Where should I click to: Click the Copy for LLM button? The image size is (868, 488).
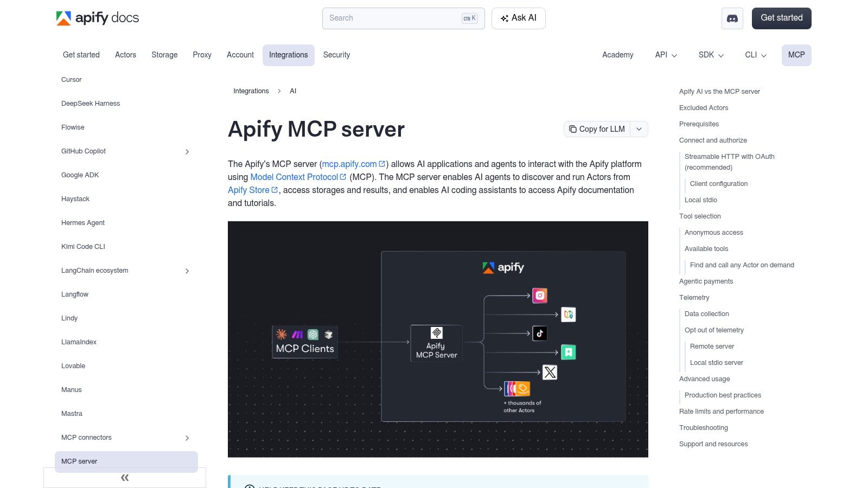pyautogui.click(x=597, y=129)
